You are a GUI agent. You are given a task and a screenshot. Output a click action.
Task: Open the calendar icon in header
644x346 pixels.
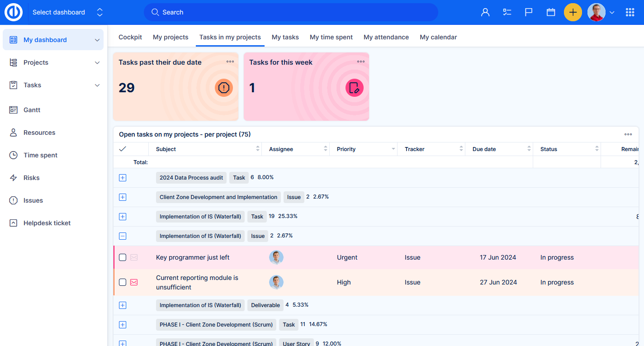550,12
